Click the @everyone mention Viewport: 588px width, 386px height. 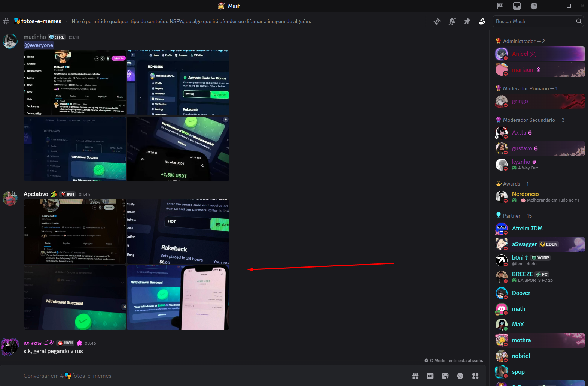click(39, 45)
